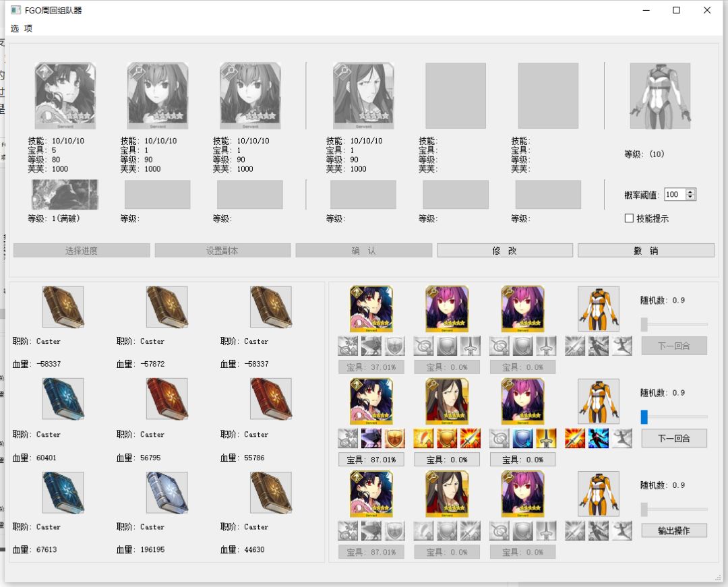Image resolution: width=728 pixels, height=587 pixels.
Task: Click long-haired male servant's red sword skill, round 2
Action: point(470,438)
